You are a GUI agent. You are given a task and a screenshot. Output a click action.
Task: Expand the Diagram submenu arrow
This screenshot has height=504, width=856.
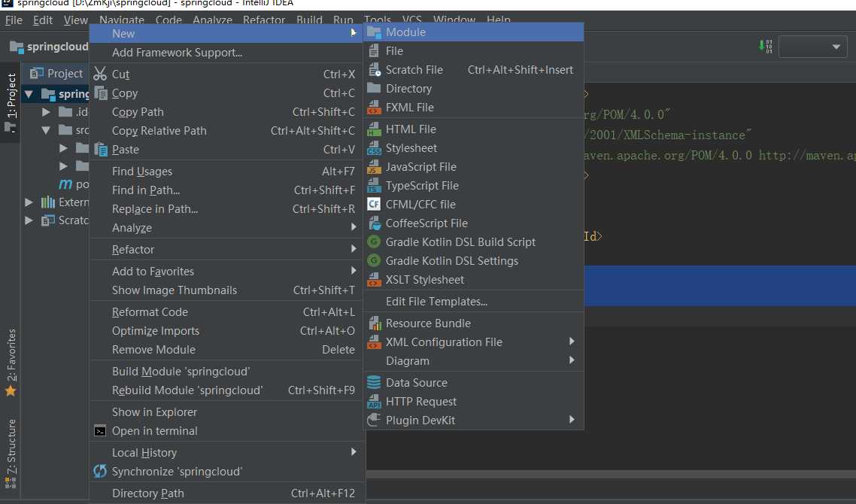click(572, 360)
